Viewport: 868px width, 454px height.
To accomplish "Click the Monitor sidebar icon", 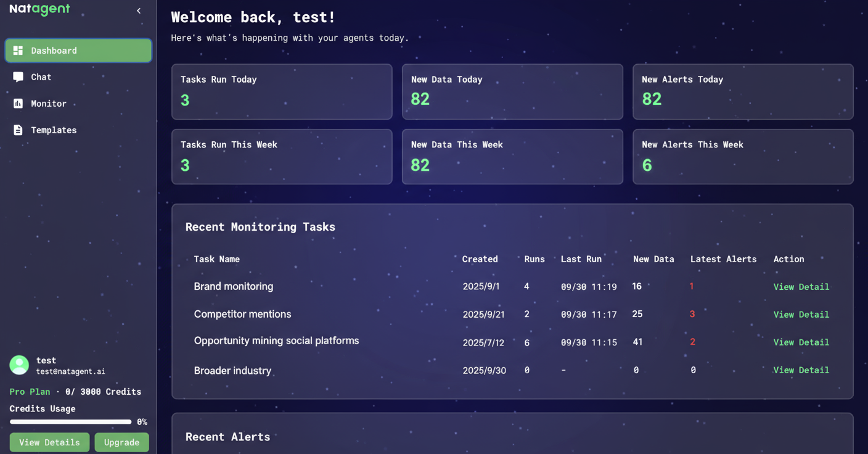I will click(17, 103).
